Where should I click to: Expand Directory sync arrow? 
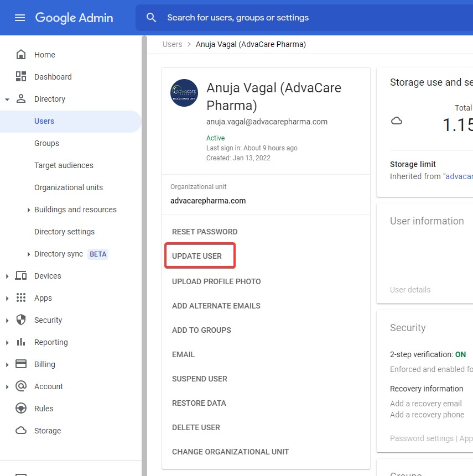pos(28,254)
